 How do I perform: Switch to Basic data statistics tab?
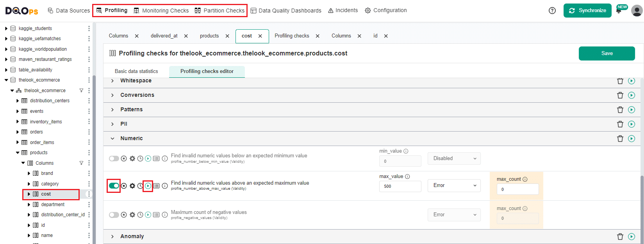pyautogui.click(x=136, y=71)
